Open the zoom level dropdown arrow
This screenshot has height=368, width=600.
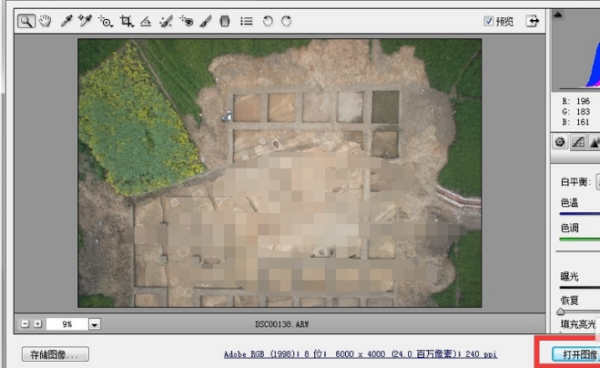pos(94,324)
